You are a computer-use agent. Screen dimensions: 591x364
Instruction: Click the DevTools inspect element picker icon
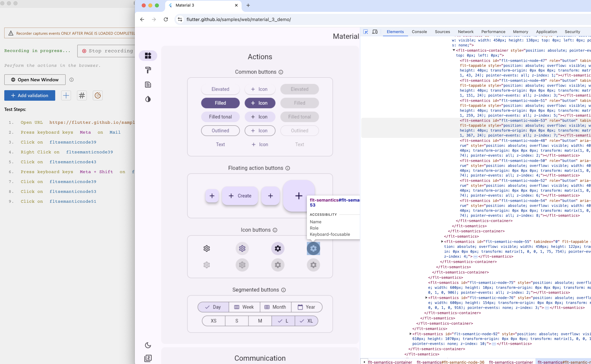click(366, 32)
